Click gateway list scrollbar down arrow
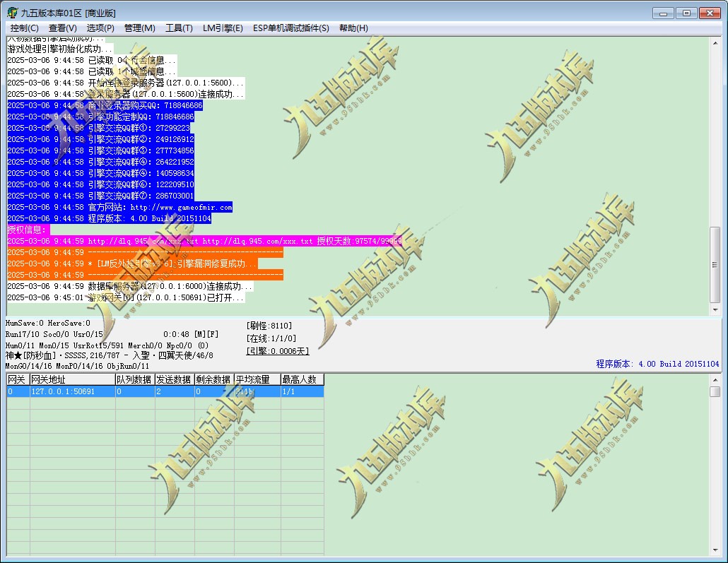This screenshot has height=563, width=728. coord(715,550)
